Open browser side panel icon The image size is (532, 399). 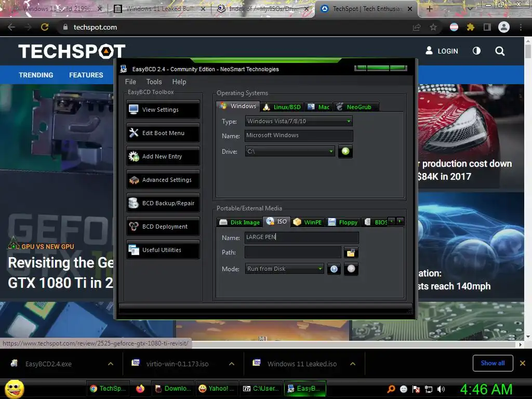point(487,27)
